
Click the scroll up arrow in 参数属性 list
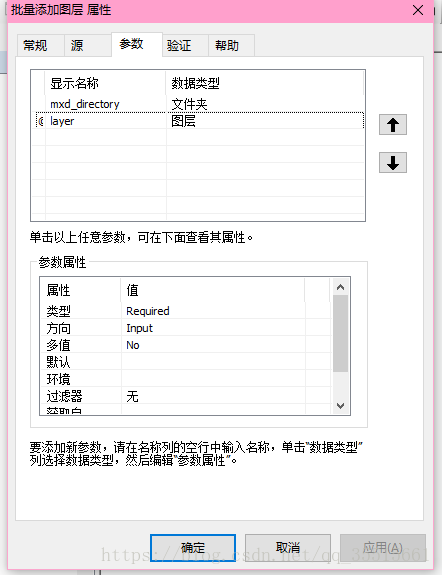340,287
